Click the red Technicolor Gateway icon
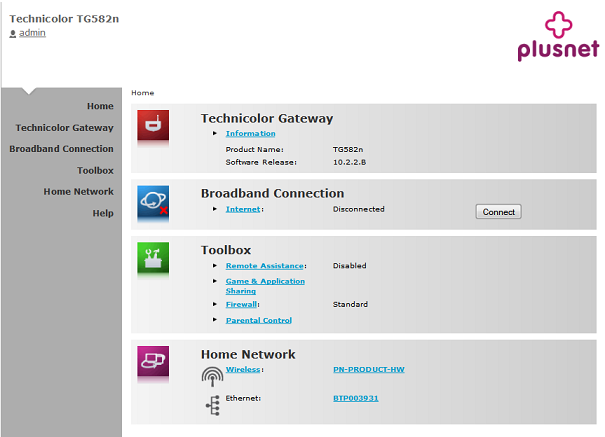Image resolution: width=605 pixels, height=437 pixels. pos(153,126)
